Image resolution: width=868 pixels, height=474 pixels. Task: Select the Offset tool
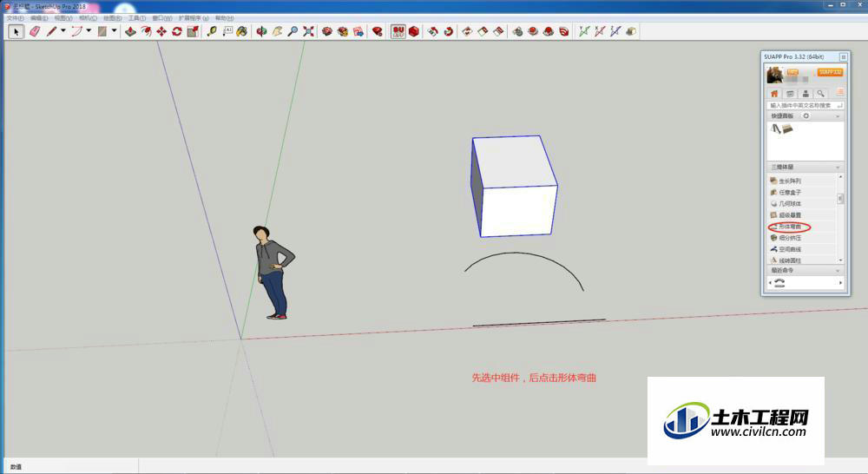[146, 31]
